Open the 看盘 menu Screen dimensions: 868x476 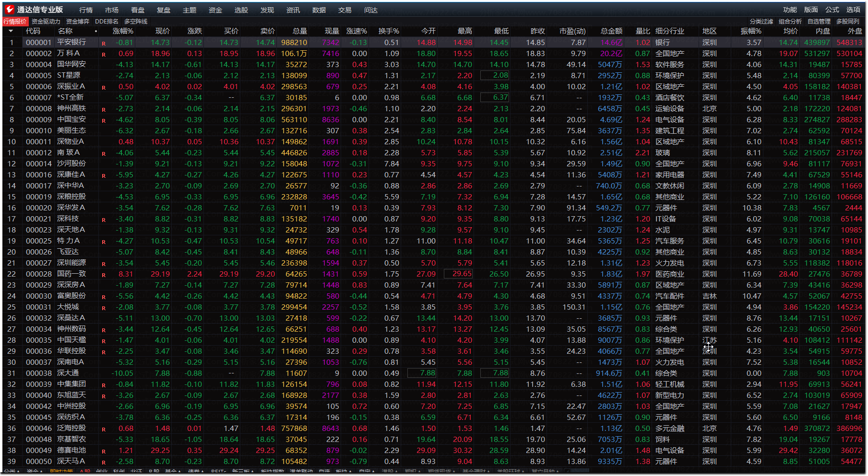pyautogui.click(x=138, y=10)
